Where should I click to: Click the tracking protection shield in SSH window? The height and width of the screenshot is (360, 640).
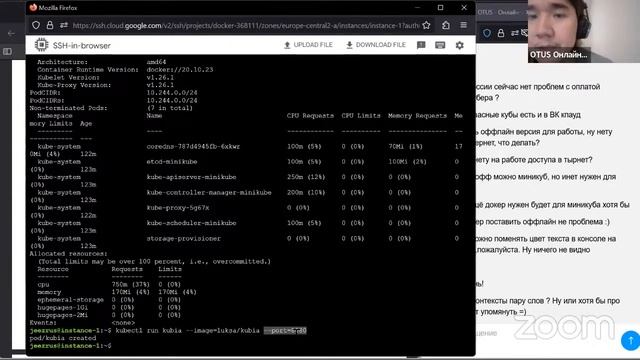(36, 25)
